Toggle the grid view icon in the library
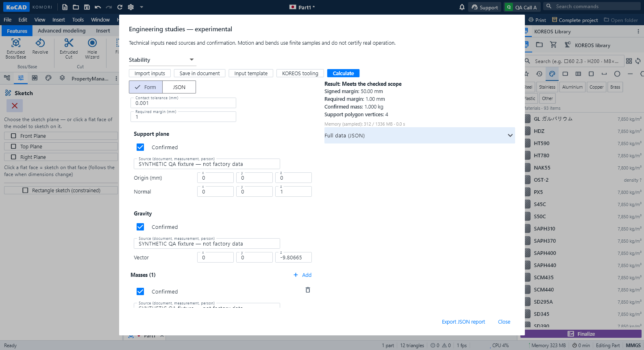This screenshot has height=350, width=644. 629,61
